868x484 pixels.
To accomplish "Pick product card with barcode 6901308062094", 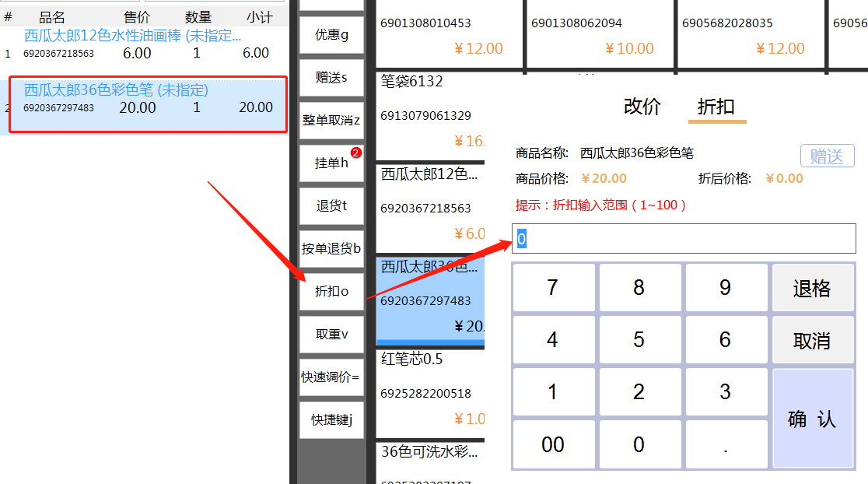I will [x=600, y=34].
